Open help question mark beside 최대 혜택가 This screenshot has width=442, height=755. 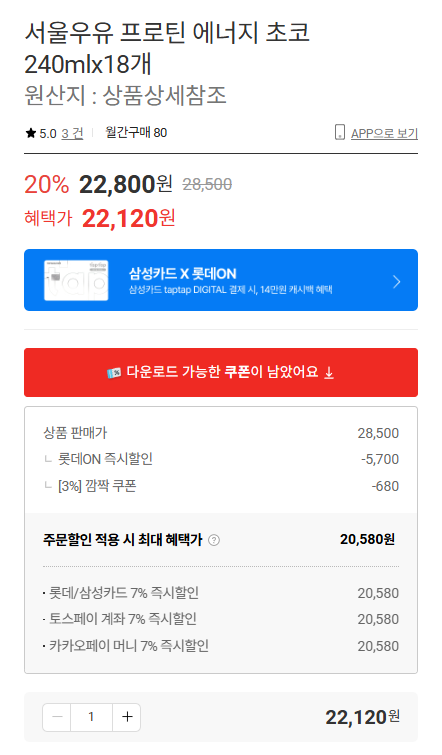pos(214,540)
